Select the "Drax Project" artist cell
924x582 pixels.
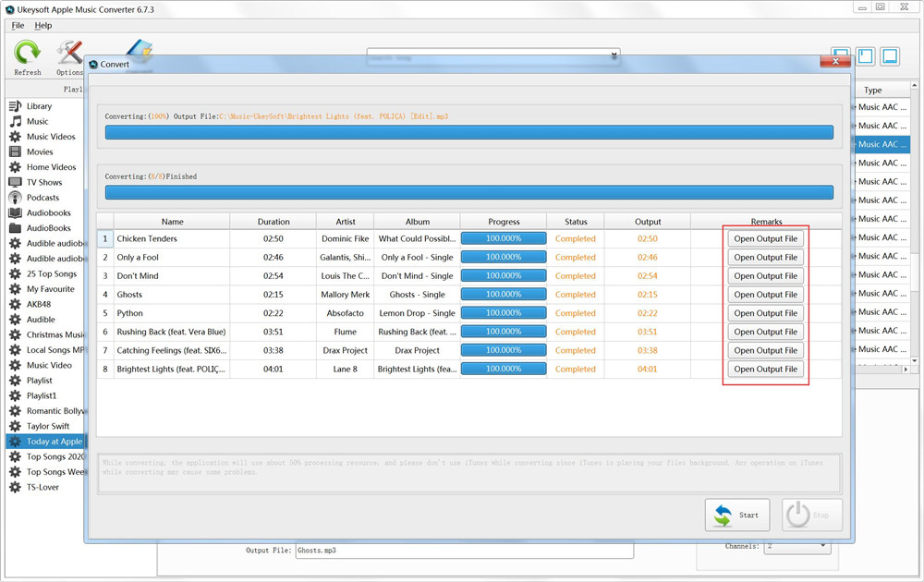pos(346,350)
